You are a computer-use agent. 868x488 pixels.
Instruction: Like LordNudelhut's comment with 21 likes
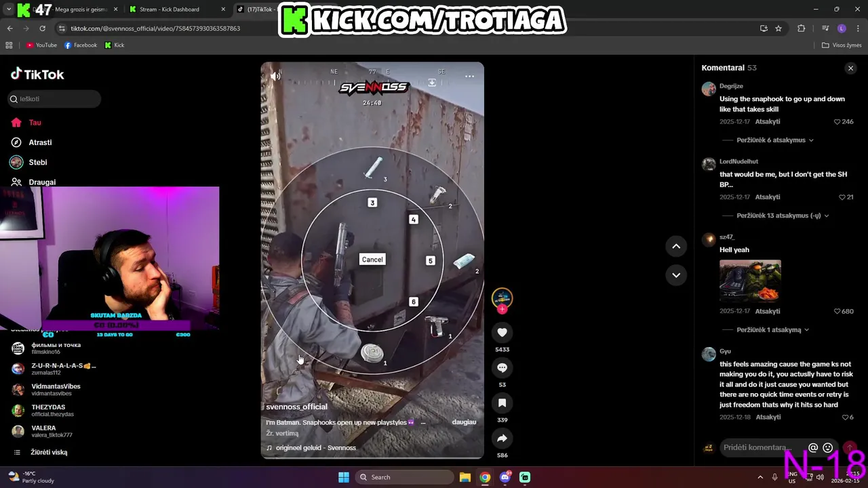pyautogui.click(x=841, y=197)
